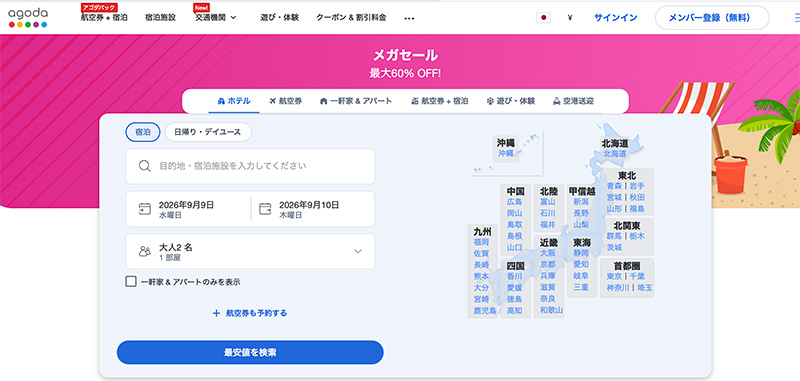Select the 宿泊 stay option

point(143,132)
